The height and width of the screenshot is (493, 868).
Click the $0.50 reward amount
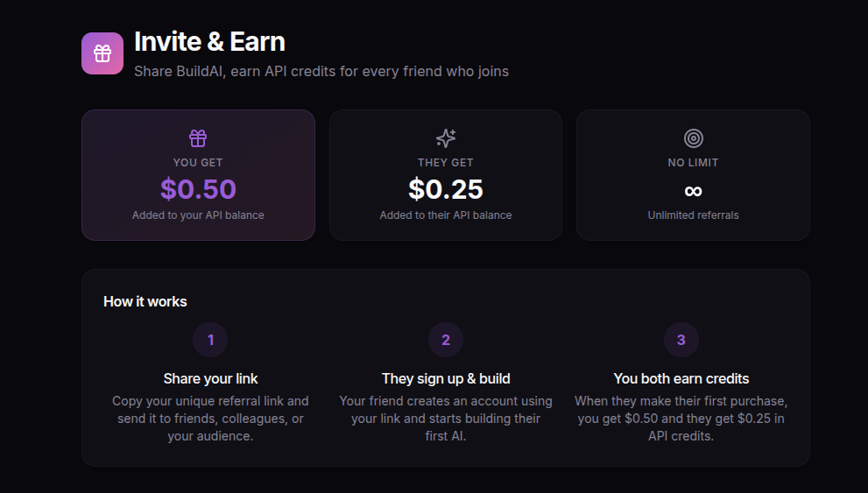click(198, 189)
